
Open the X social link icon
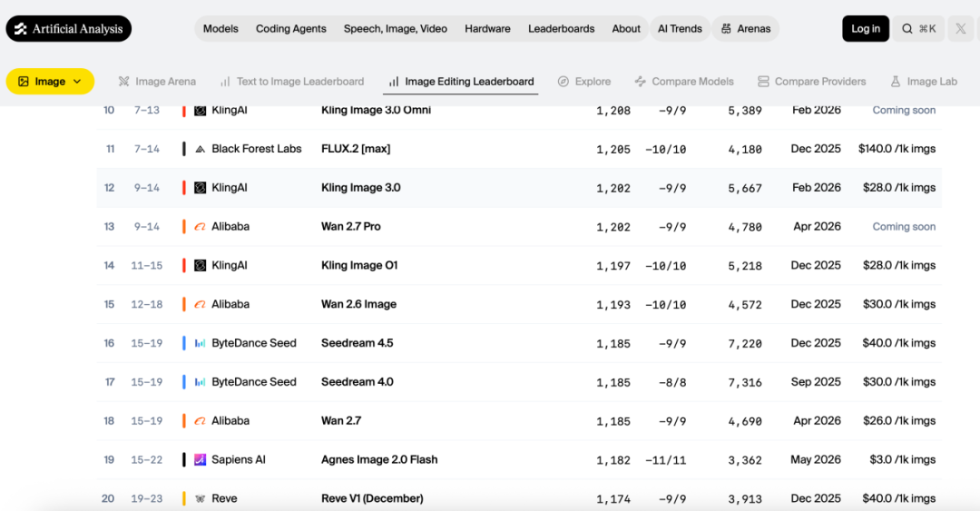(x=961, y=29)
